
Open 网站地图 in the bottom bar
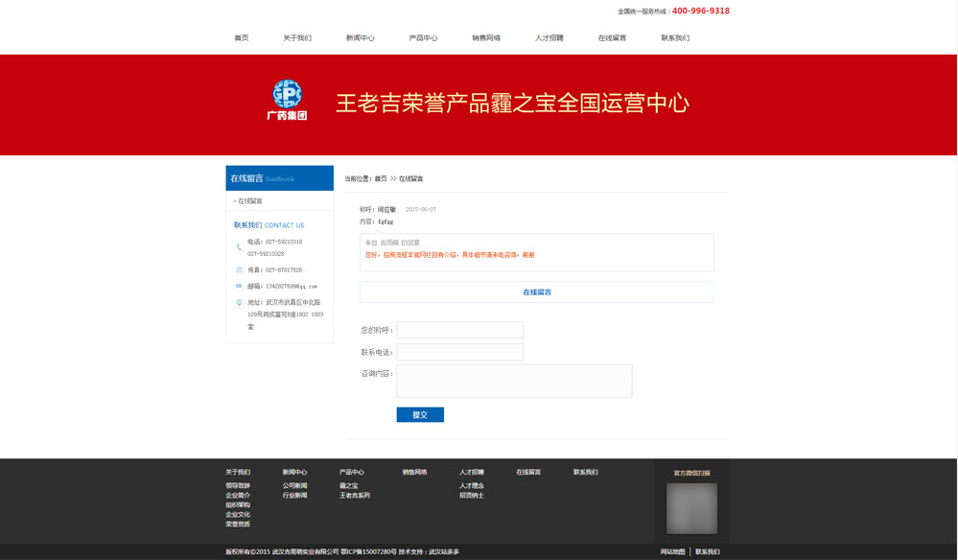tap(672, 552)
